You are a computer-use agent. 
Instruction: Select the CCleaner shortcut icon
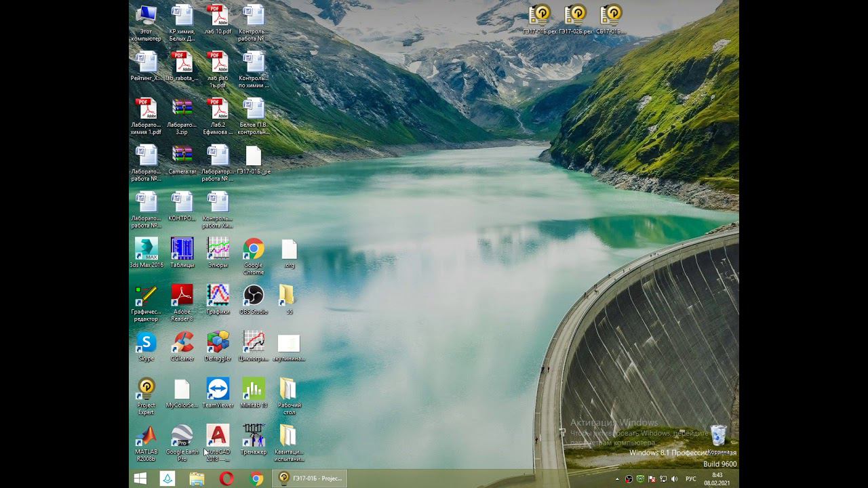tap(182, 346)
